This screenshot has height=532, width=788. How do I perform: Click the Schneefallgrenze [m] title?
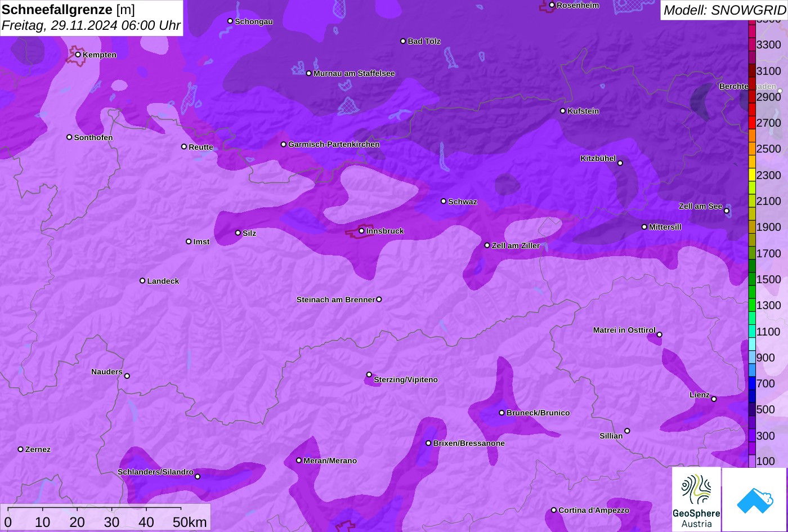pyautogui.click(x=69, y=10)
